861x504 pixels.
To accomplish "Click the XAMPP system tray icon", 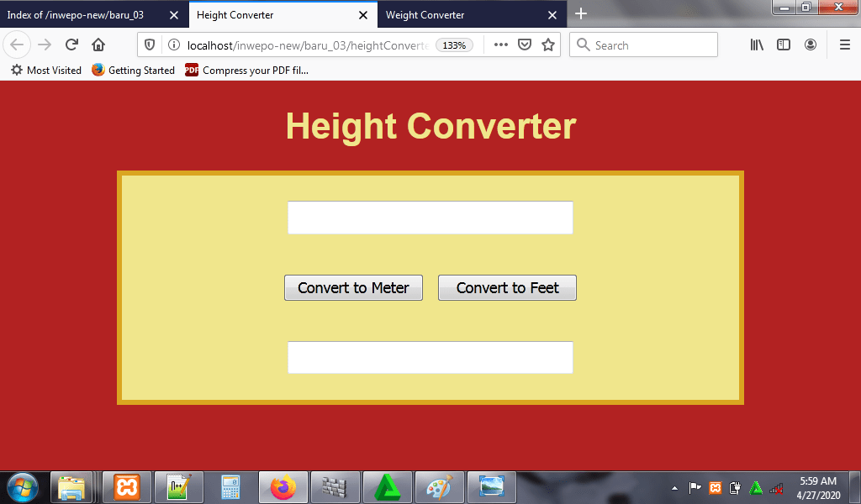I will (715, 487).
